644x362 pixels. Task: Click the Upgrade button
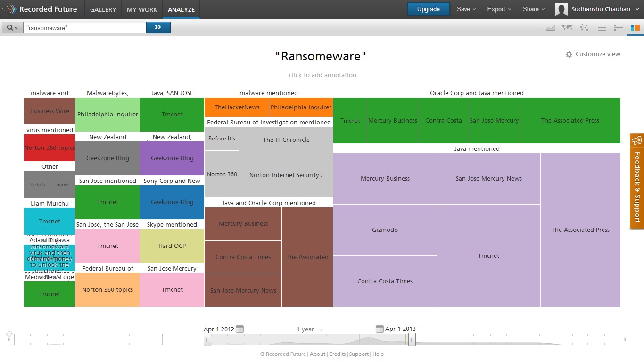(429, 9)
